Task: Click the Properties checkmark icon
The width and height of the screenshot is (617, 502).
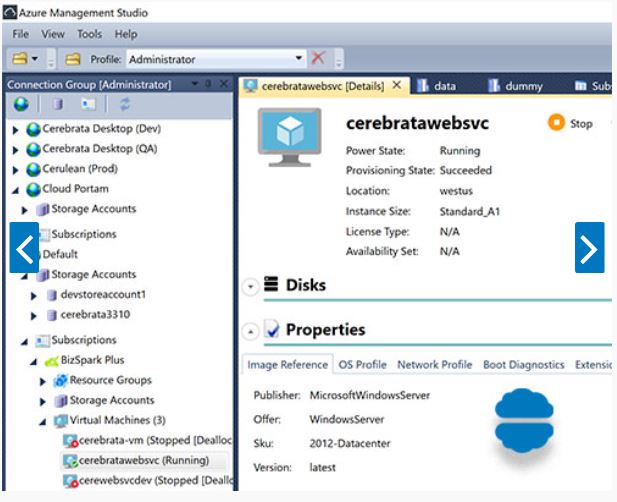Action: point(272,329)
